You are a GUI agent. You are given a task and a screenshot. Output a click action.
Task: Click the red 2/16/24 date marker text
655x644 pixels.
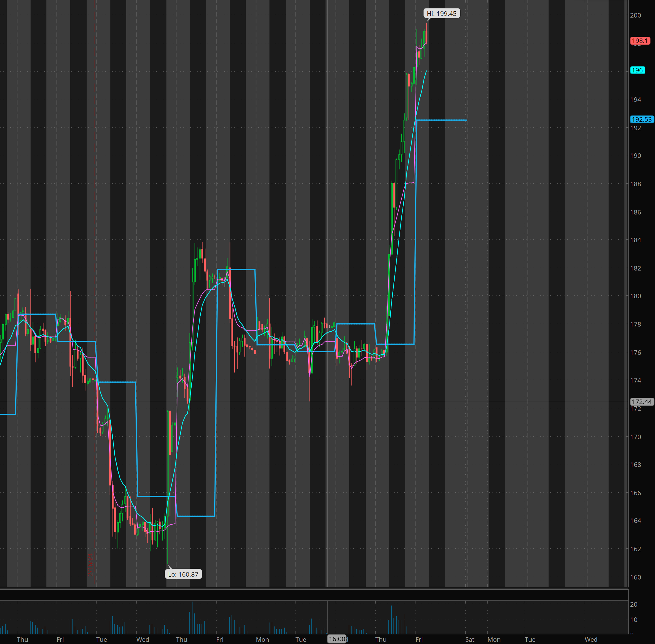click(90, 564)
